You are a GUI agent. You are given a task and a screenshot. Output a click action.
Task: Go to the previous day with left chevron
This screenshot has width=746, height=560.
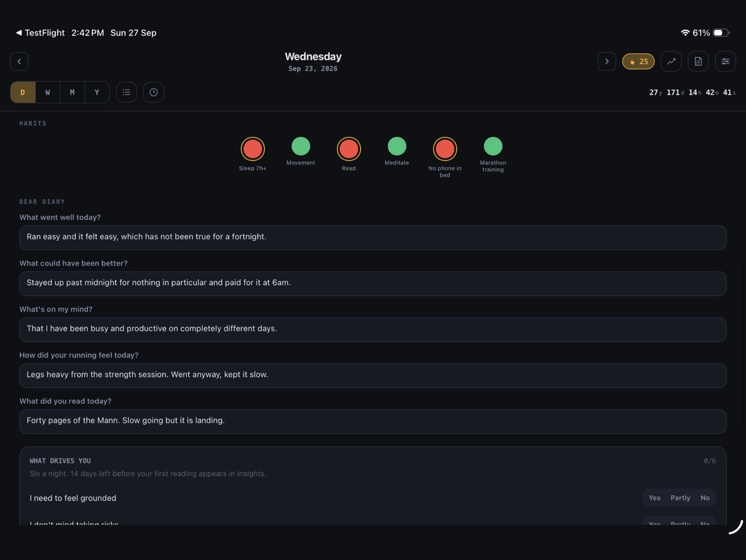(x=19, y=61)
